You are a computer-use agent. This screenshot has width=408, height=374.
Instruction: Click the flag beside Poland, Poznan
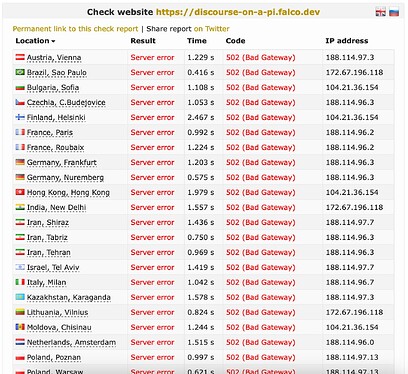point(20,358)
